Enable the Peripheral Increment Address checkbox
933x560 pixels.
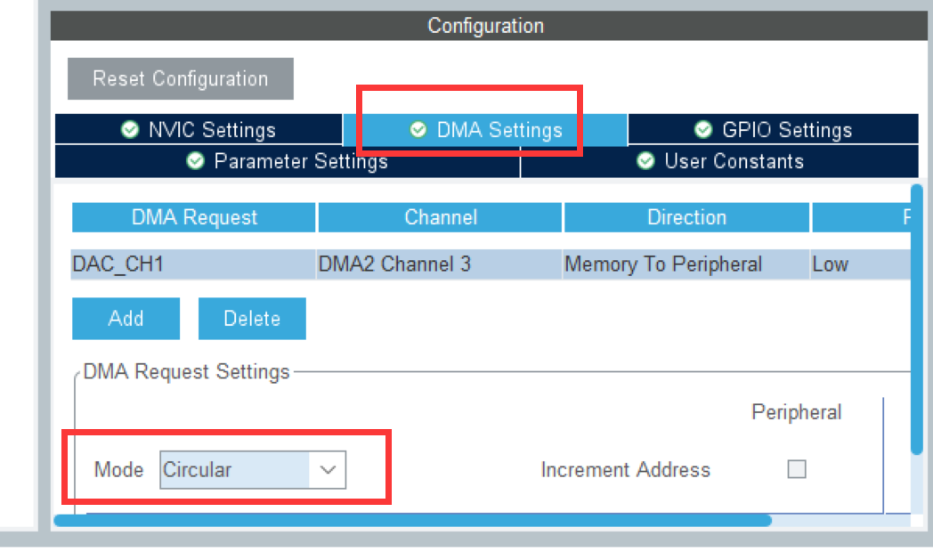tap(797, 469)
